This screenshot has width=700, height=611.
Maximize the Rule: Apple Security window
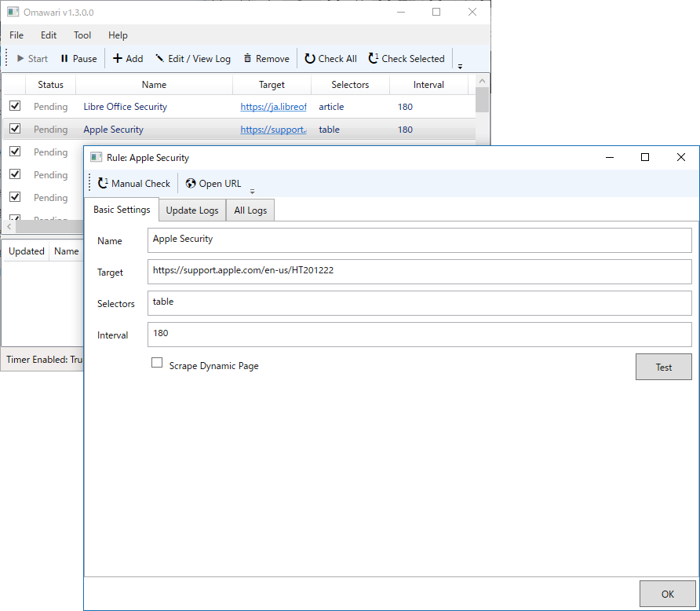click(x=644, y=157)
